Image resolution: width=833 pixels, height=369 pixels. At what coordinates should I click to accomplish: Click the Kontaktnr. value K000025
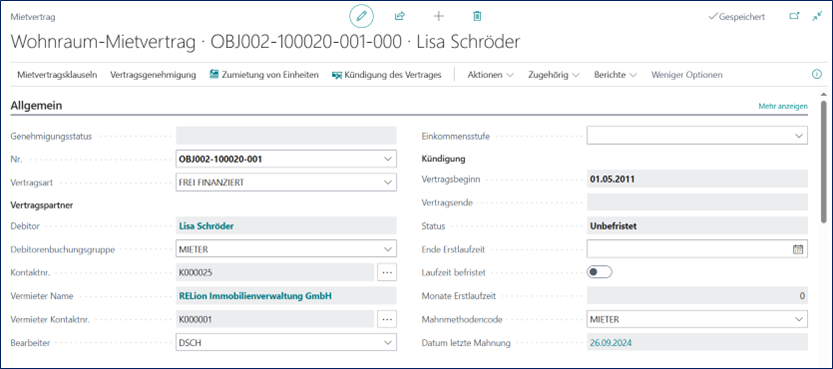tap(196, 272)
